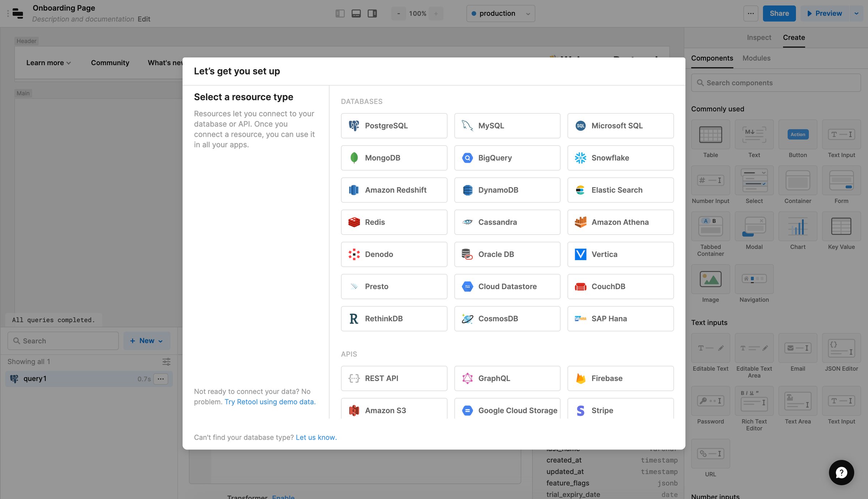868x499 pixels.
Task: Select the Redis resource tile
Action: click(394, 222)
